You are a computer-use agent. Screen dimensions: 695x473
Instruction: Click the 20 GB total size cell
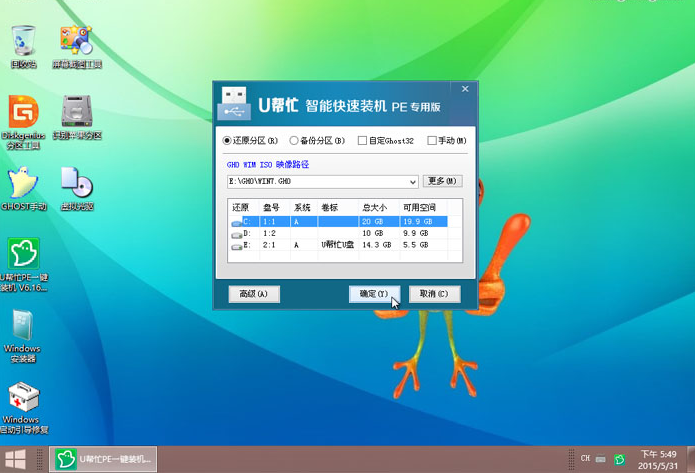click(x=373, y=221)
